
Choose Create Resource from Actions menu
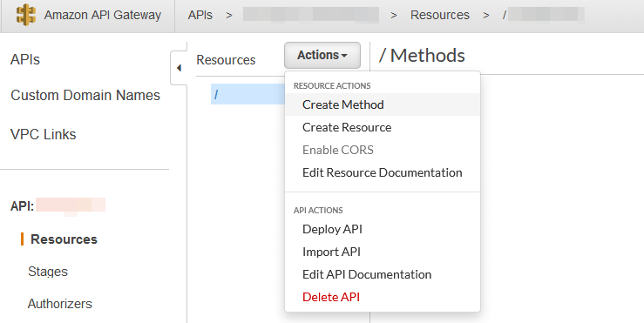[x=382, y=127]
